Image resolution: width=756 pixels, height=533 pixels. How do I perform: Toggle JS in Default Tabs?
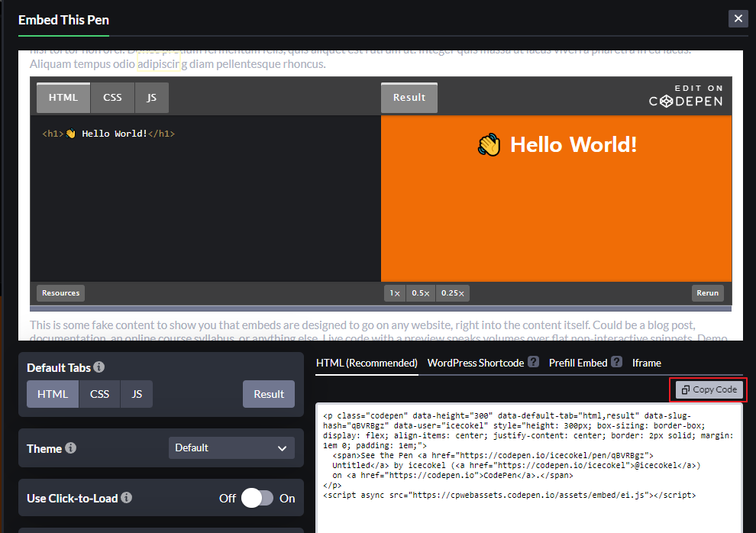pyautogui.click(x=137, y=394)
